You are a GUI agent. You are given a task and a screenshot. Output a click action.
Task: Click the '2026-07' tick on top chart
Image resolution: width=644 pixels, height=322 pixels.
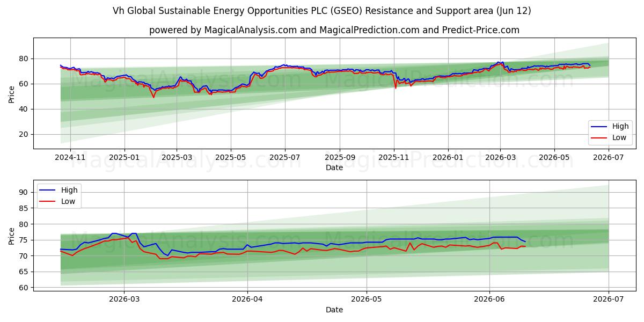click(x=609, y=157)
